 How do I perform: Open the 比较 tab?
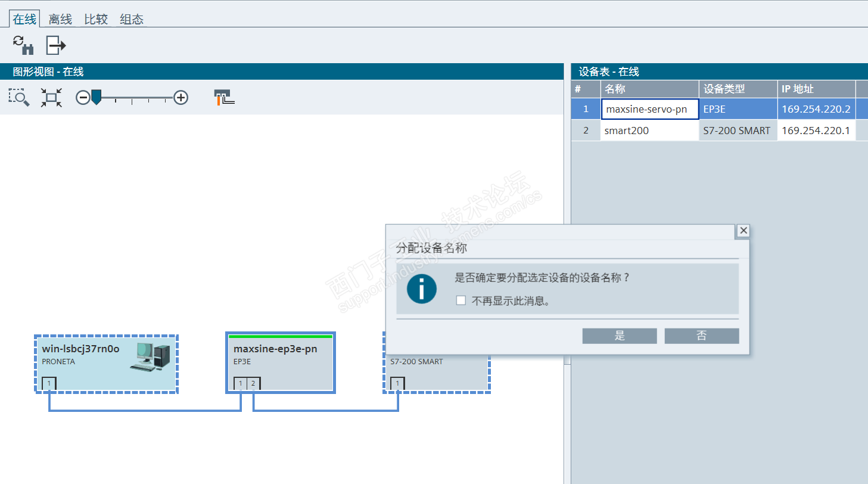96,19
